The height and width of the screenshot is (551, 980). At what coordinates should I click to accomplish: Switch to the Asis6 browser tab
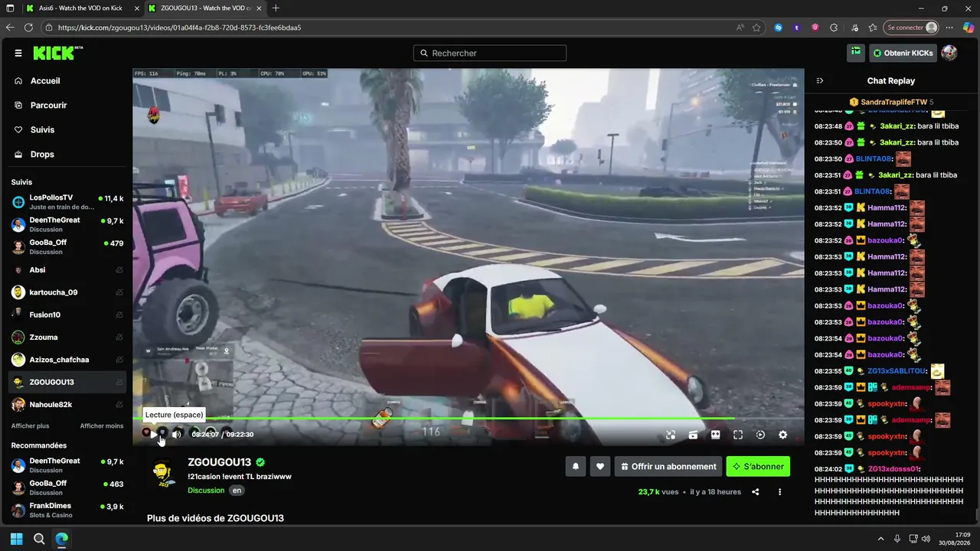[80, 8]
